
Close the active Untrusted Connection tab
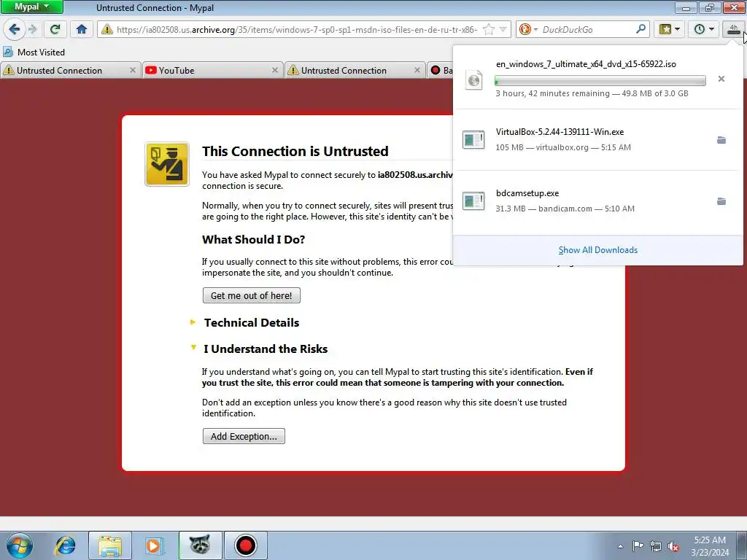pyautogui.click(x=417, y=71)
